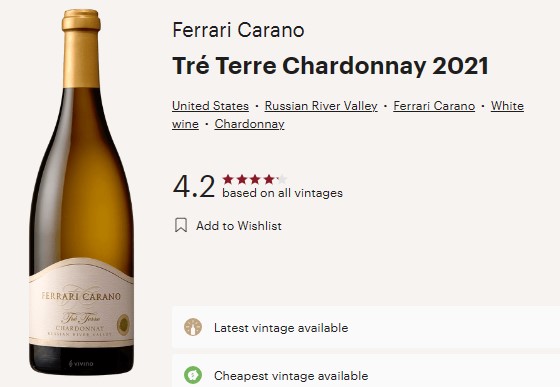Click the based on all vintages text
Viewport: 560px width, 387px height.
pyautogui.click(x=282, y=193)
